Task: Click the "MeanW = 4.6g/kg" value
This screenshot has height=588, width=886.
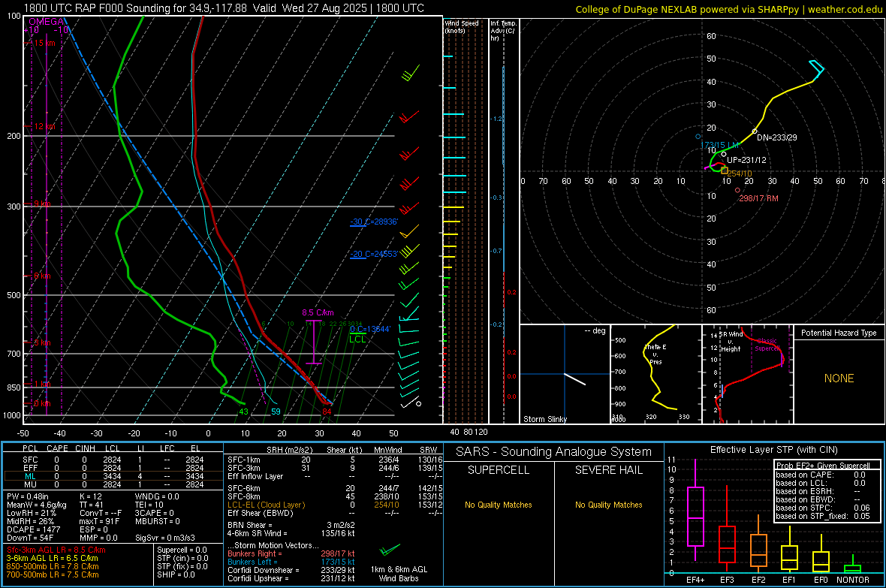Action: click(x=37, y=505)
